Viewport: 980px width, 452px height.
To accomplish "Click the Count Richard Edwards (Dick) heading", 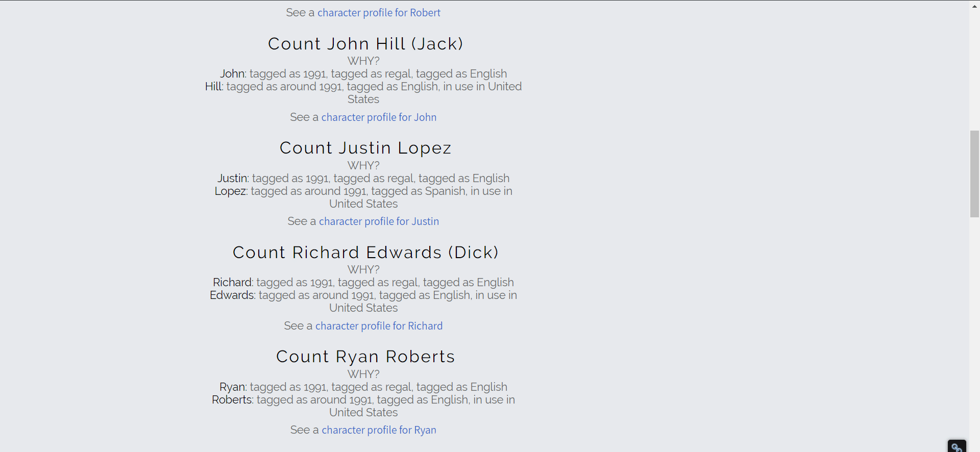I will (365, 253).
